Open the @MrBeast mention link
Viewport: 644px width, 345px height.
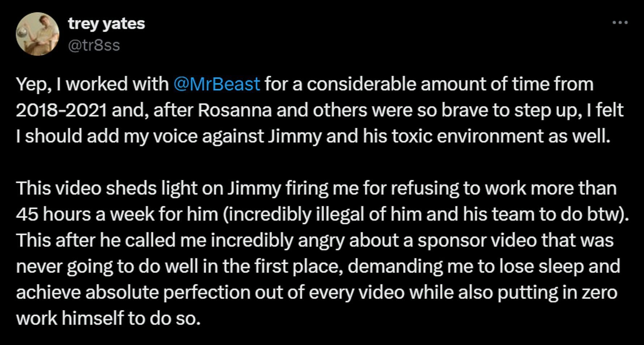tap(217, 84)
